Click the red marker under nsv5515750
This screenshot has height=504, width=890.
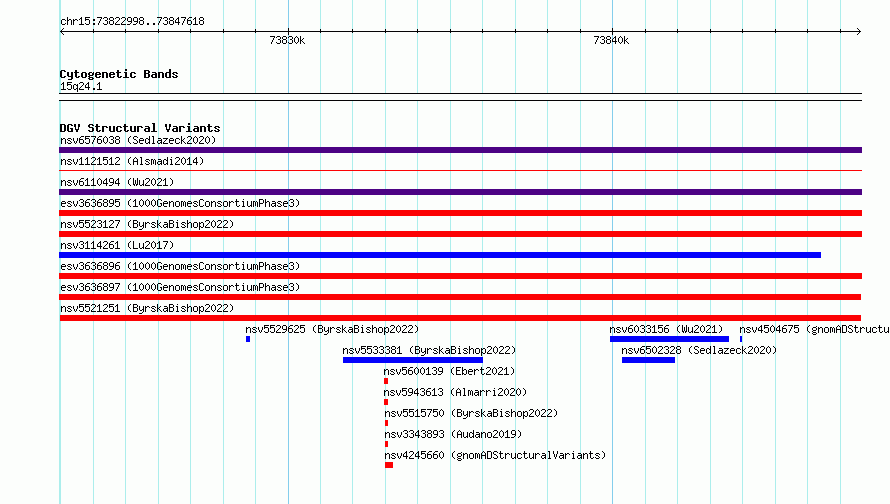[387, 423]
